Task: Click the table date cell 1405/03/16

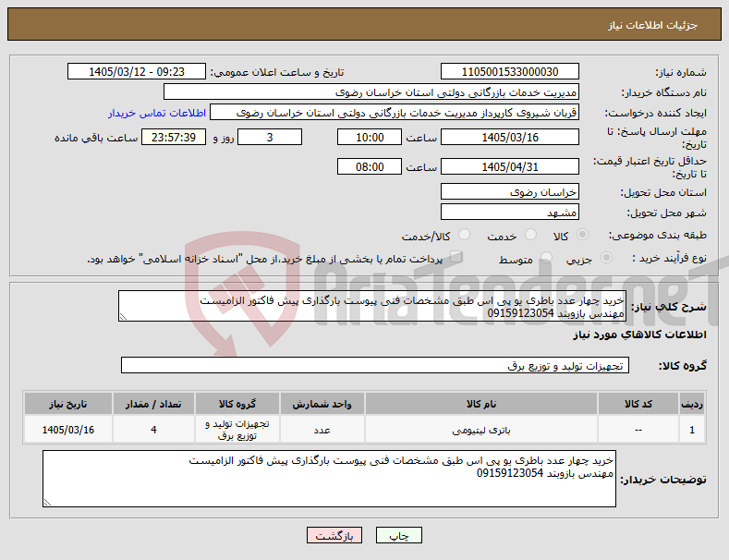Action: [67, 430]
